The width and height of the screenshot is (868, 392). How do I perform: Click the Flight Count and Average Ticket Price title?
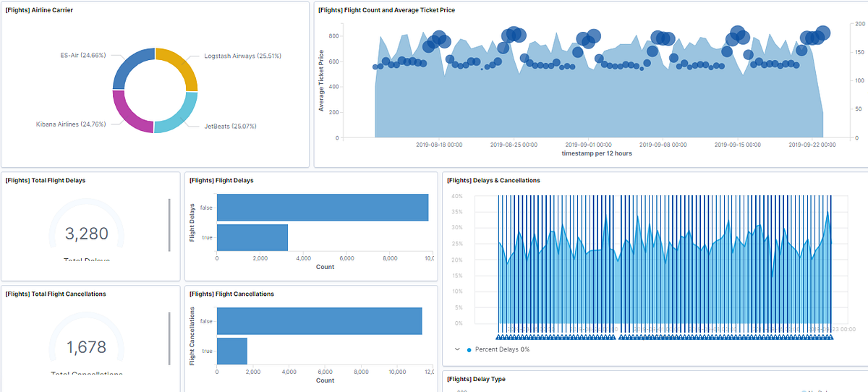tap(386, 10)
